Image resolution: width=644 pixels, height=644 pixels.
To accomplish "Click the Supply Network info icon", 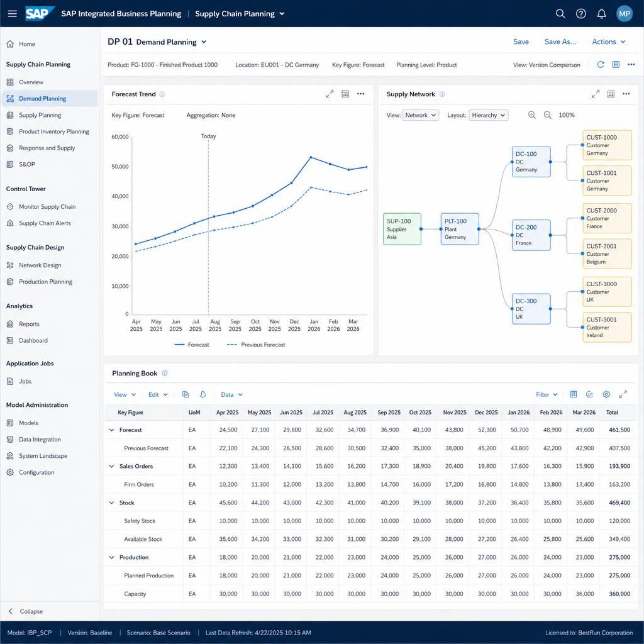I will [442, 94].
